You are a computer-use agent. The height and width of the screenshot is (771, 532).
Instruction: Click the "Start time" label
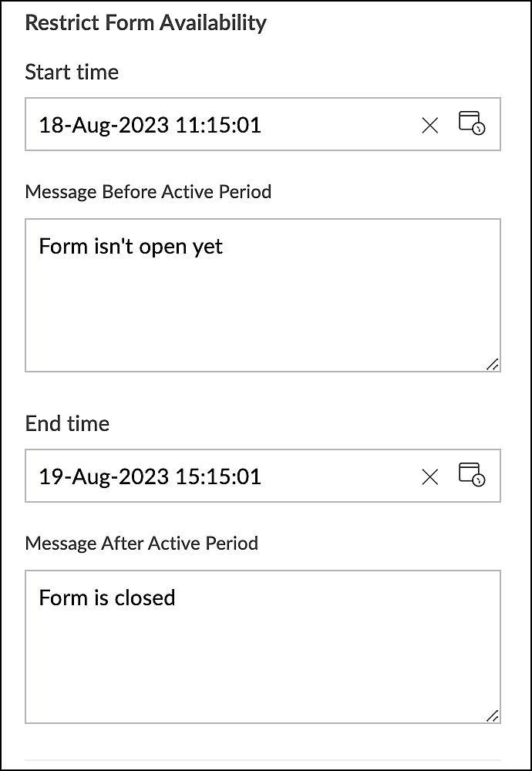[x=72, y=72]
